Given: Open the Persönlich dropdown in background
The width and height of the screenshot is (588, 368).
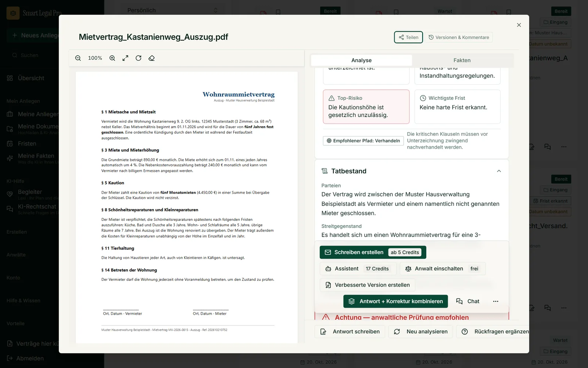Looking at the screenshot, I should tap(172, 10).
